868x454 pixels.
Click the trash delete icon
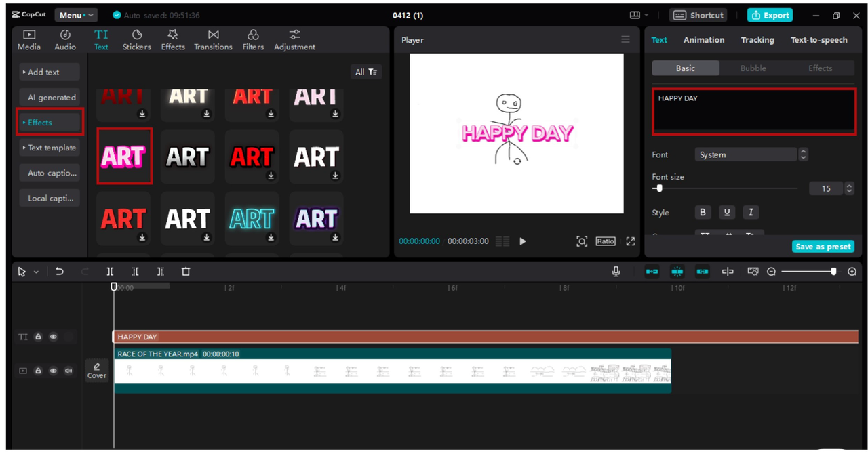[x=186, y=271]
